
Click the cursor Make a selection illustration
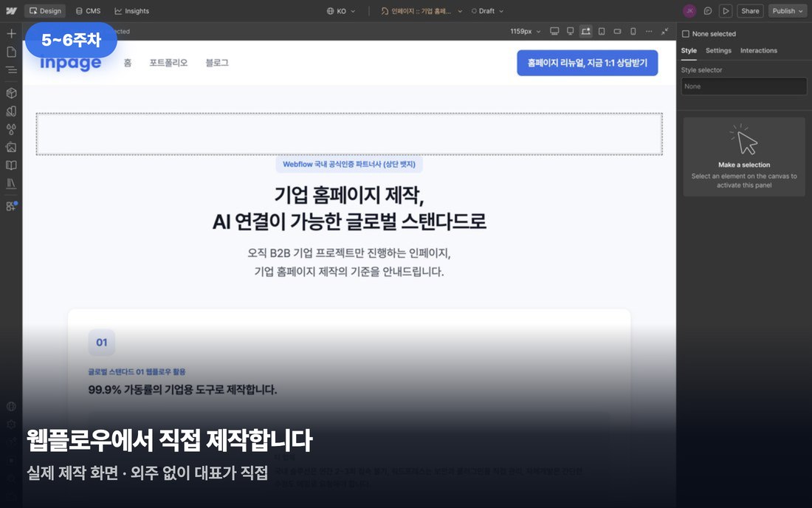tap(743, 140)
